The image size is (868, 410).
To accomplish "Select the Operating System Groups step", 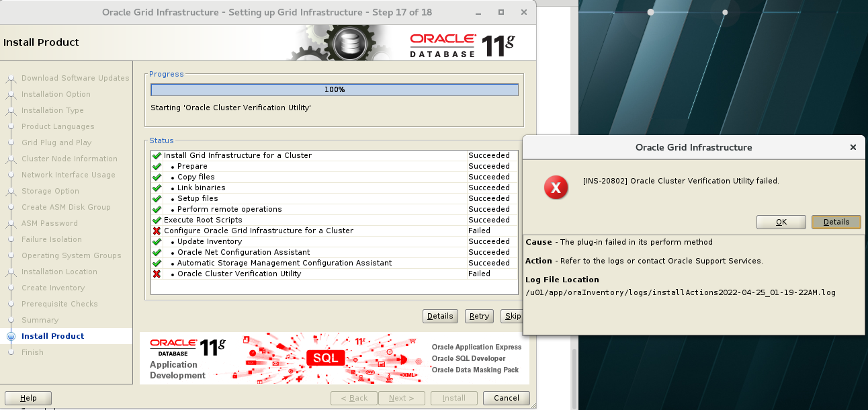I will coord(71,255).
